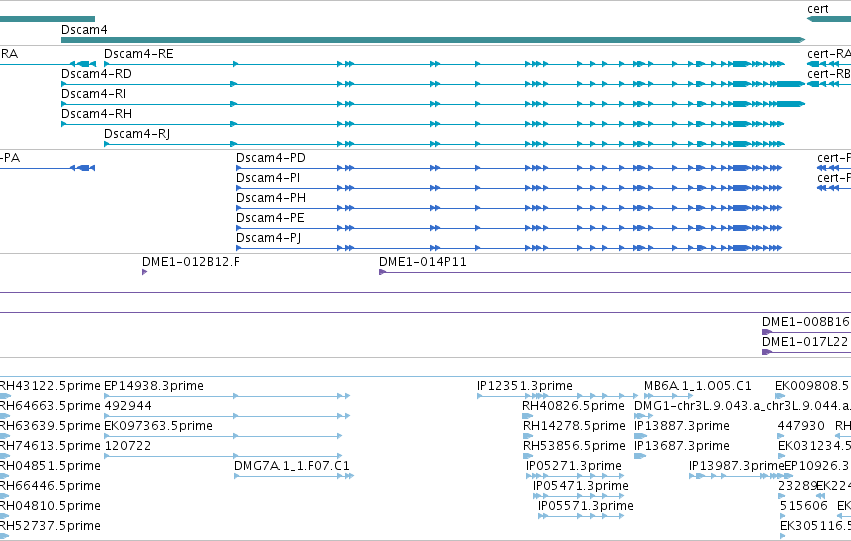Click the Dscam4-RI thick terminal exon block
Viewport: 851px width, 541px height.
coord(790,104)
